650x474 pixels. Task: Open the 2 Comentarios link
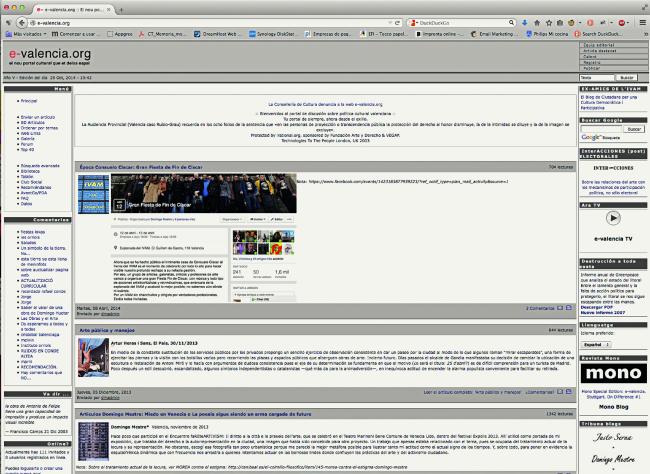point(540,308)
